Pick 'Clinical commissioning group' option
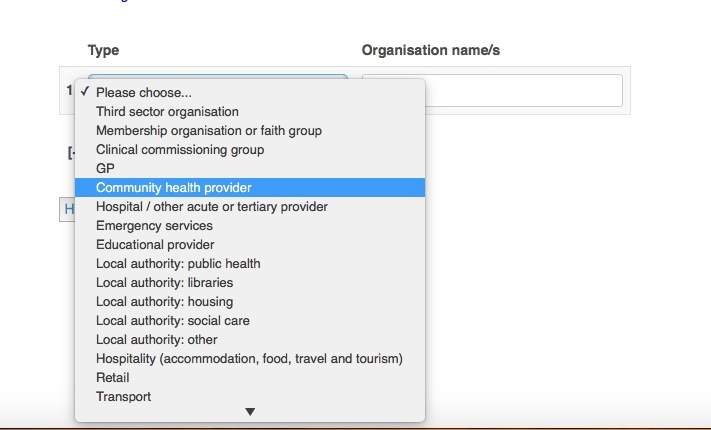The image size is (711, 430). click(180, 150)
